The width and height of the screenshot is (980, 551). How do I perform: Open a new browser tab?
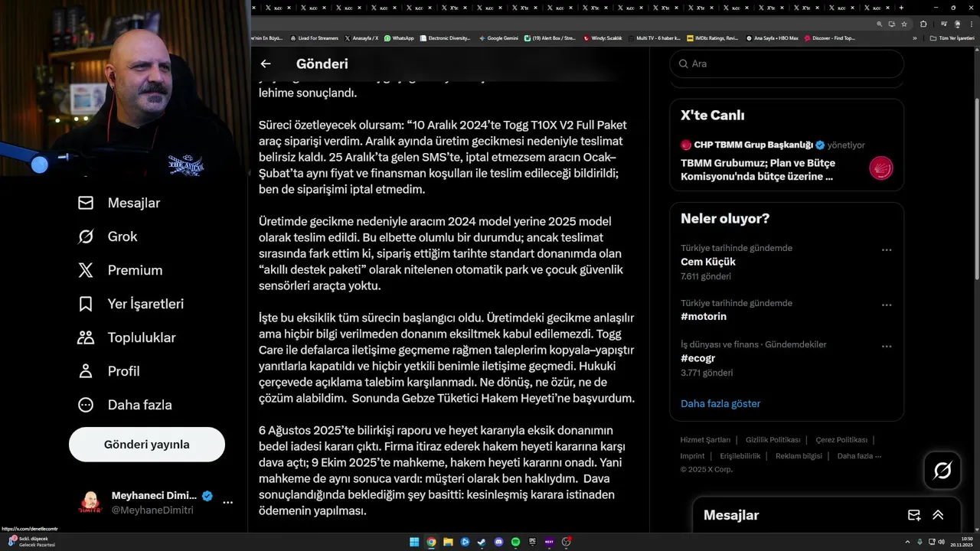click(x=901, y=8)
